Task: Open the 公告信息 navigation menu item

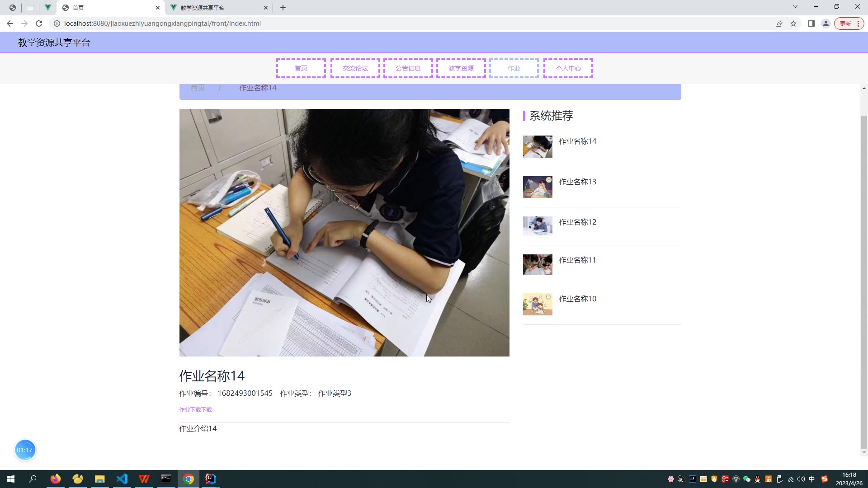Action: 408,68
